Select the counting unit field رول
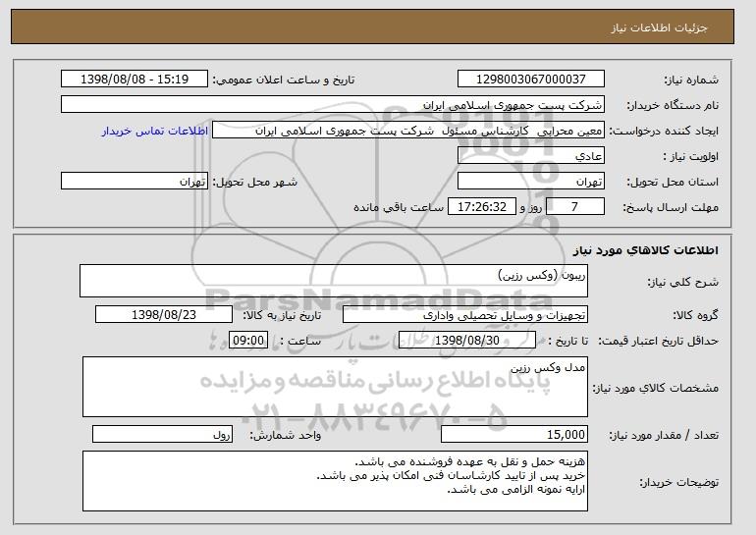The height and width of the screenshot is (535, 756). pyautogui.click(x=162, y=434)
